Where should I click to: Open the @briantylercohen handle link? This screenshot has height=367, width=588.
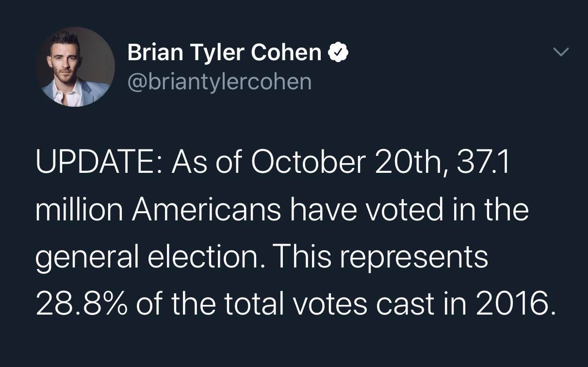tap(219, 82)
